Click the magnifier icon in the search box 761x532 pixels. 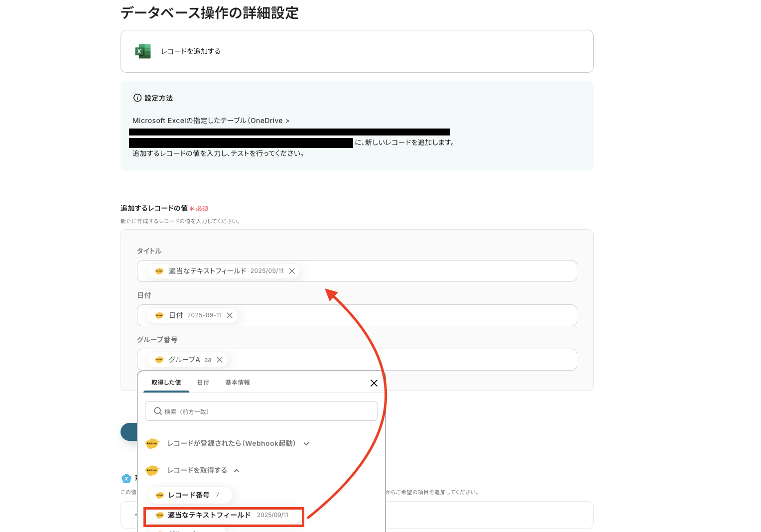158,411
